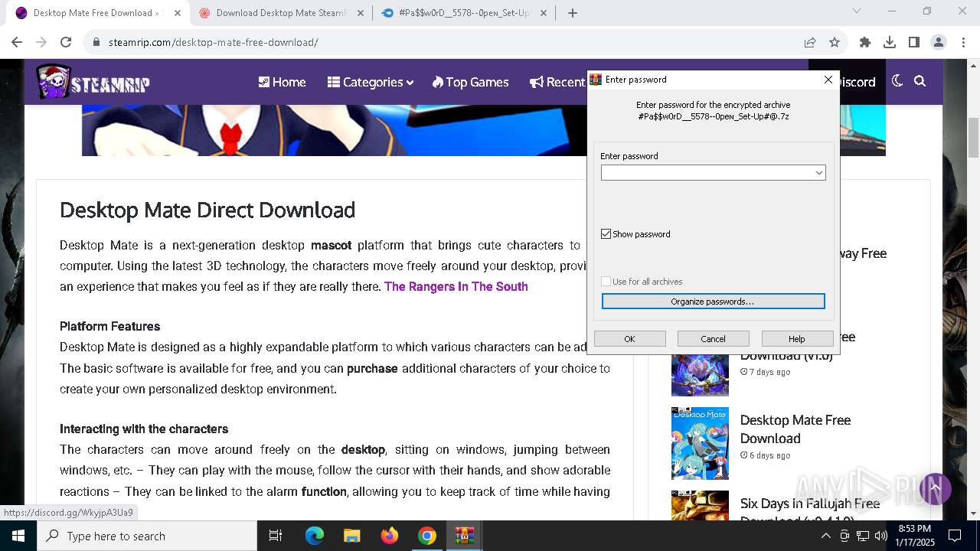Launch Firefox from taskbar
980x551 pixels.
(x=390, y=536)
